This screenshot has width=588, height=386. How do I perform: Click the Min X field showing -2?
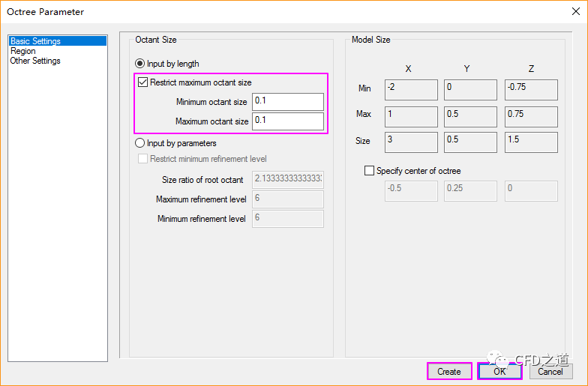point(411,90)
